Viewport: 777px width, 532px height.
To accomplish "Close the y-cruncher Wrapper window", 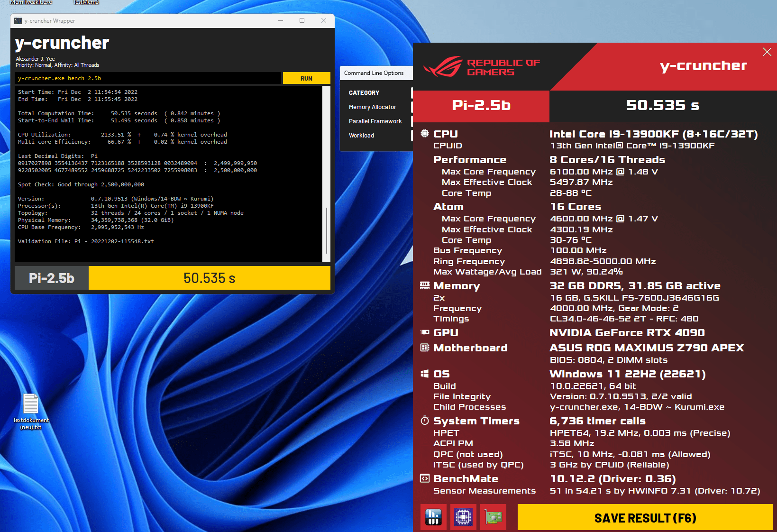I will point(324,21).
